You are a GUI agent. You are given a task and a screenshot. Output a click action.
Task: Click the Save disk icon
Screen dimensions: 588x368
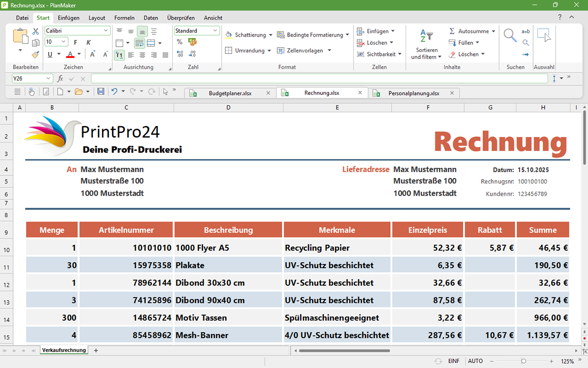click(101, 92)
